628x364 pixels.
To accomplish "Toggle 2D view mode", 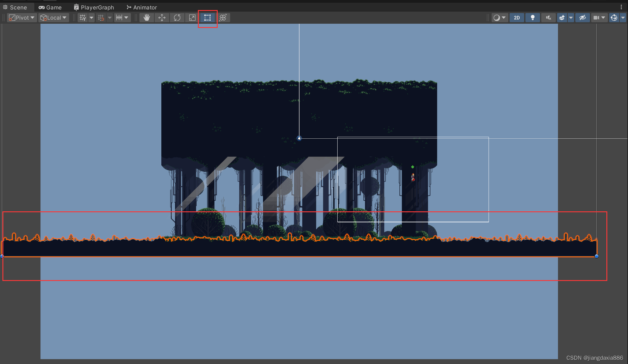I will coord(517,18).
